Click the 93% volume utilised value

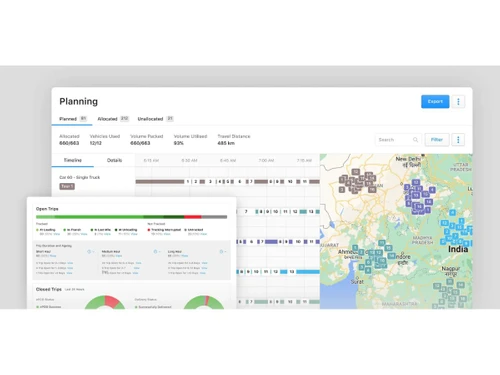point(179,143)
